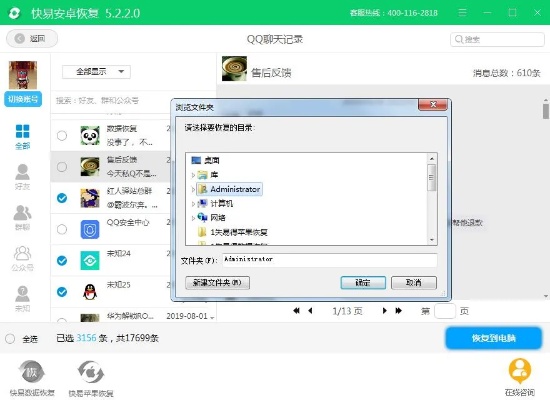Select the radio button for 华为解锁RO chat
The width and height of the screenshot is (550, 400).
pyautogui.click(x=62, y=321)
